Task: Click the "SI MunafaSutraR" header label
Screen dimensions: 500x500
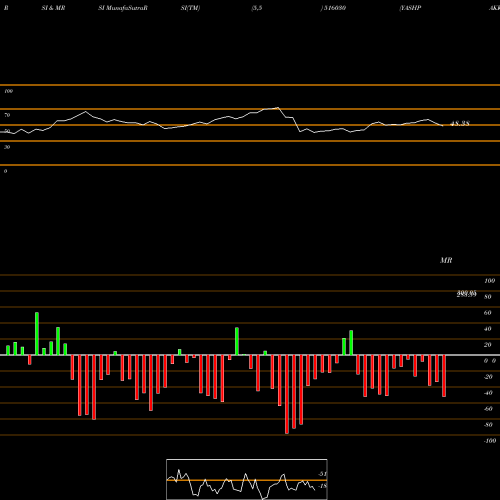Action: point(123,8)
